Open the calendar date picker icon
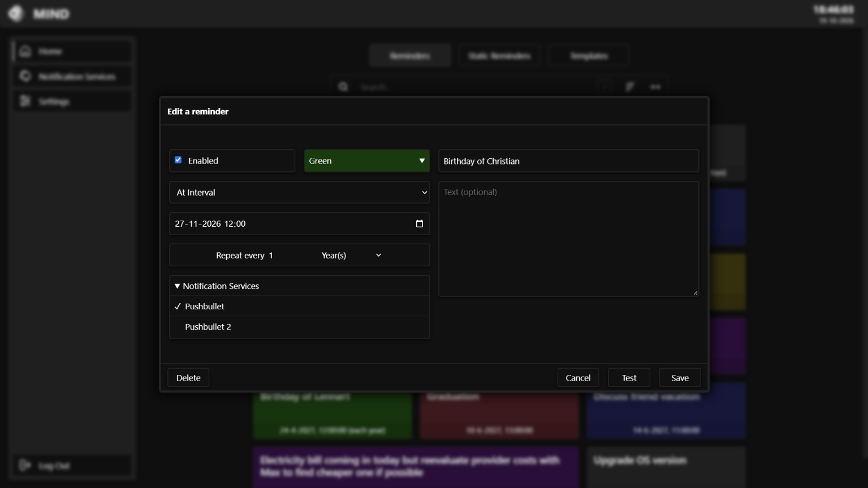 point(420,224)
